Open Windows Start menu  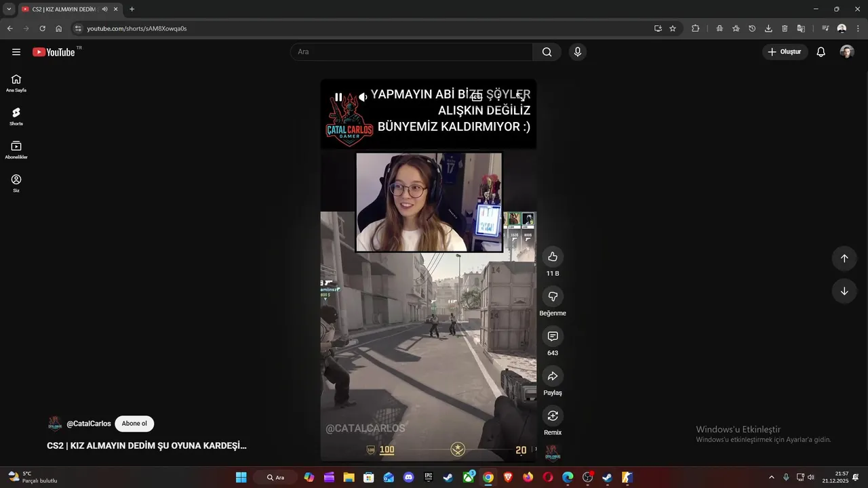click(241, 477)
